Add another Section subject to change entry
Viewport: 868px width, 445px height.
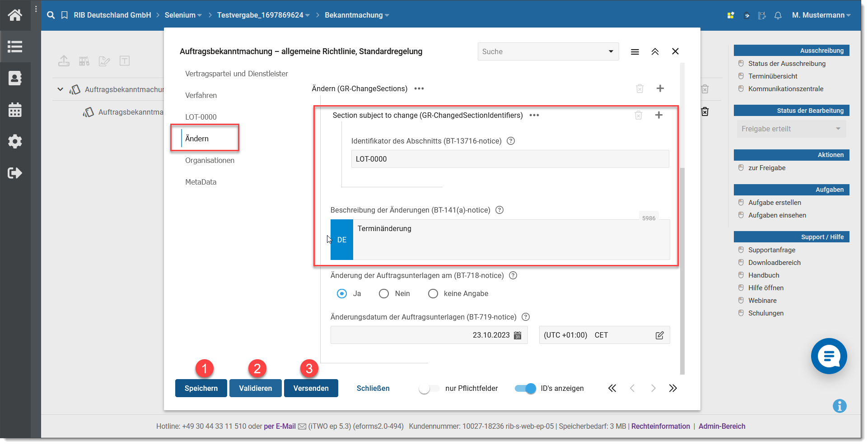point(658,115)
